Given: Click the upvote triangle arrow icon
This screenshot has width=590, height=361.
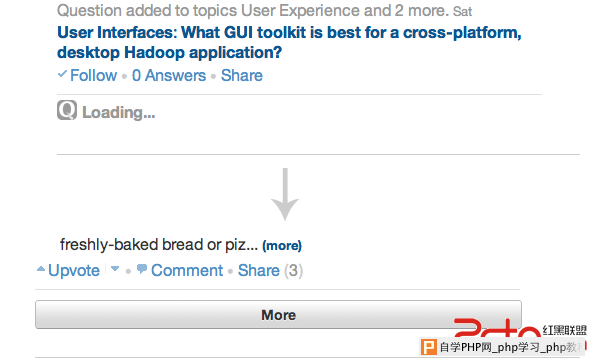Looking at the screenshot, I should (41, 269).
